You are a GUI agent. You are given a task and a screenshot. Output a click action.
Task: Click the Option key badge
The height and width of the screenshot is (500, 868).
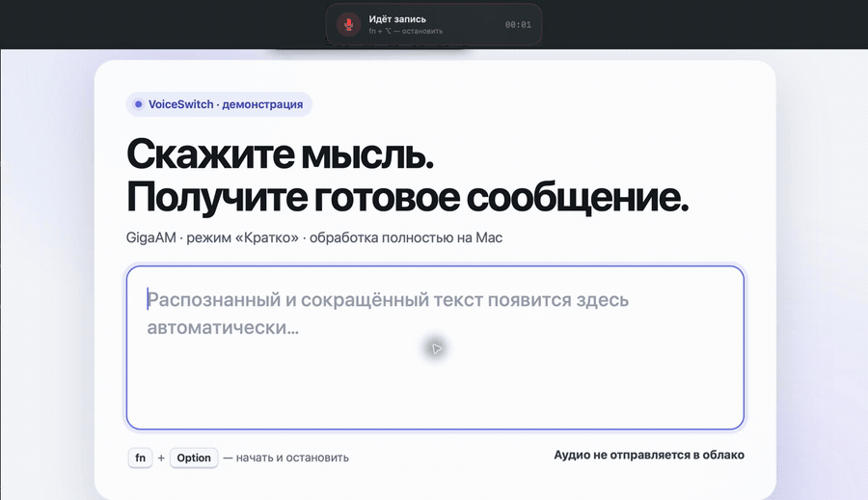pyautogui.click(x=194, y=458)
